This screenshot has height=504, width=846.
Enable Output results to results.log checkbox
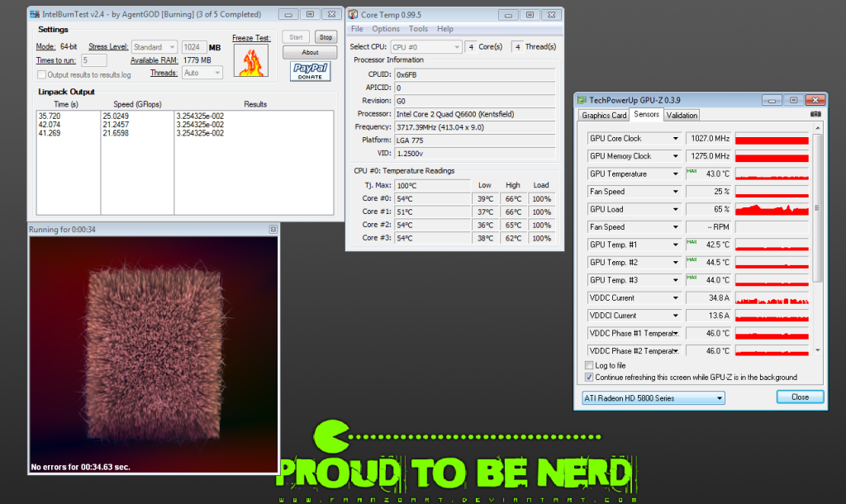(41, 74)
